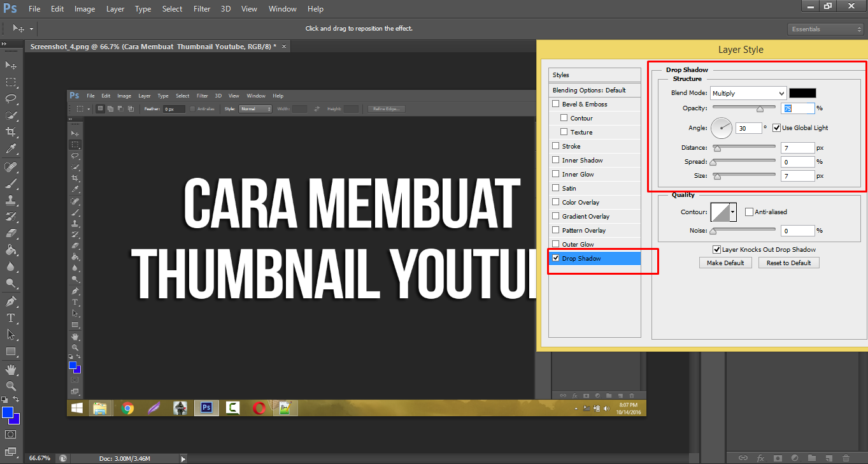Viewport: 868px width, 464px height.
Task: Enable the Anti-aliased checkbox
Action: coord(748,212)
